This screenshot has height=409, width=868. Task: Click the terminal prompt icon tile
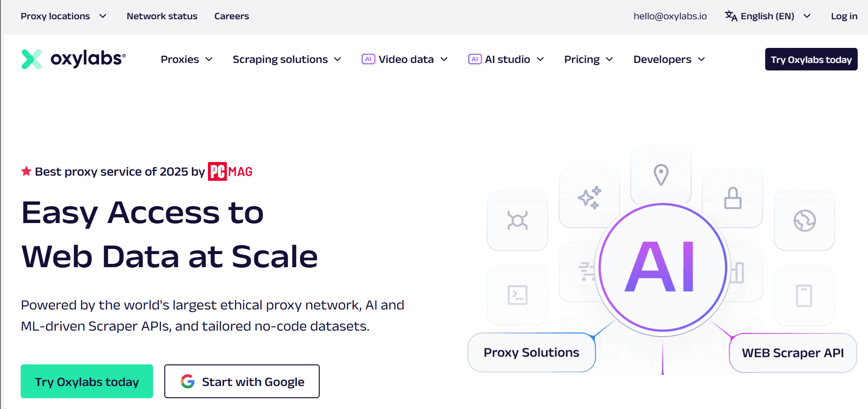(517, 295)
